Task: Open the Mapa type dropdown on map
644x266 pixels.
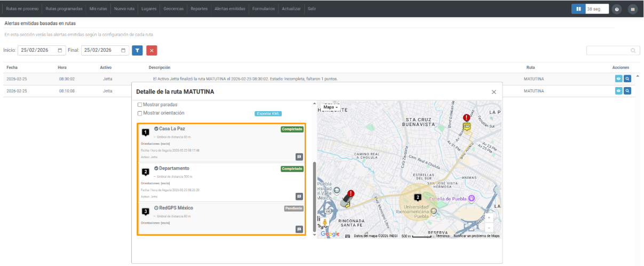Action: point(331,107)
